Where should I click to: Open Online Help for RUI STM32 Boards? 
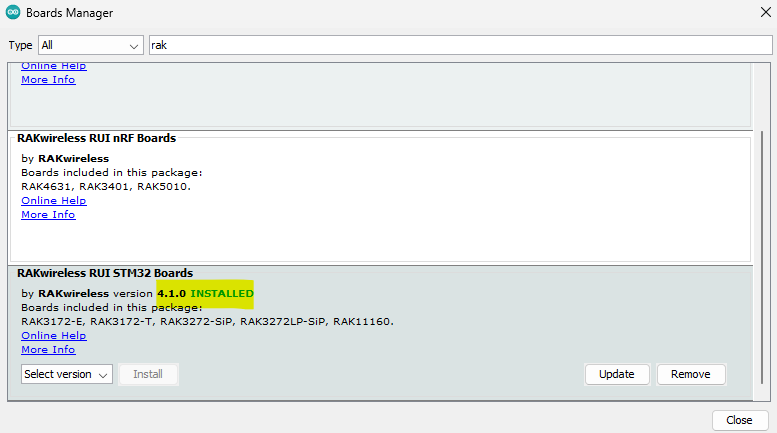pyautogui.click(x=53, y=336)
